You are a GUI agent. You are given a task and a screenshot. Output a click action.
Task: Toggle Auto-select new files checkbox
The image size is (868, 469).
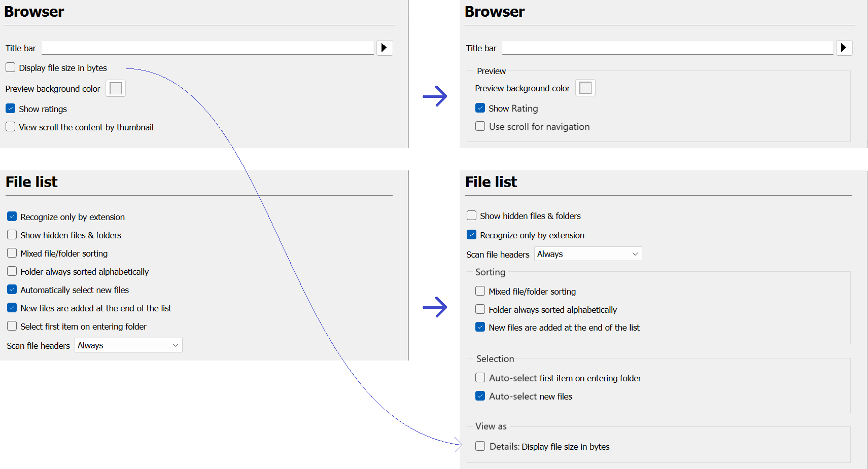click(480, 396)
